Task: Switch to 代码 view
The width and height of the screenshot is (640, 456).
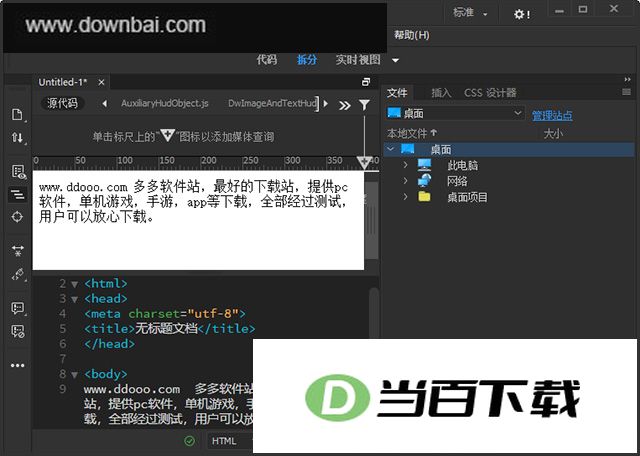Action: point(267,60)
